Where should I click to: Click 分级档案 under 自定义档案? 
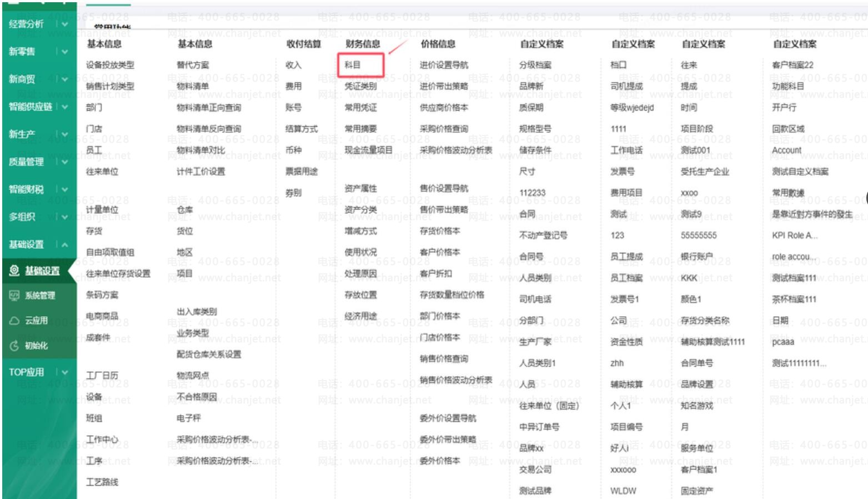535,65
